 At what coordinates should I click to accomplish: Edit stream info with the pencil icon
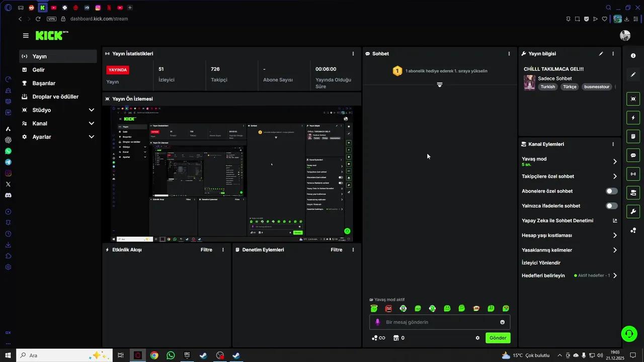(x=601, y=54)
